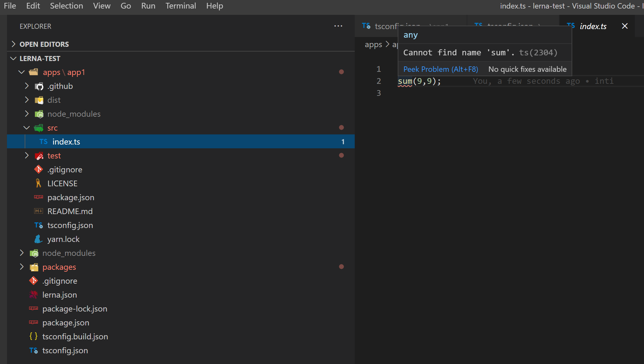
Task: Click root node_modules folder icon
Action: click(34, 253)
